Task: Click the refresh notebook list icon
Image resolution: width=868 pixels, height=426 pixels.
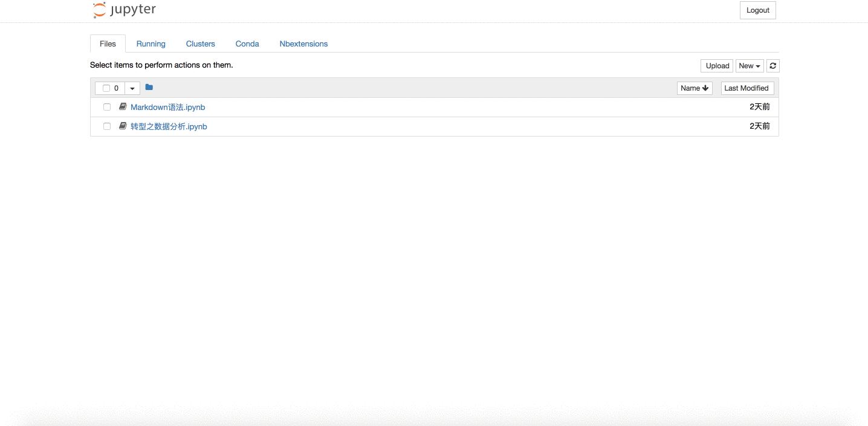Action: [x=772, y=65]
